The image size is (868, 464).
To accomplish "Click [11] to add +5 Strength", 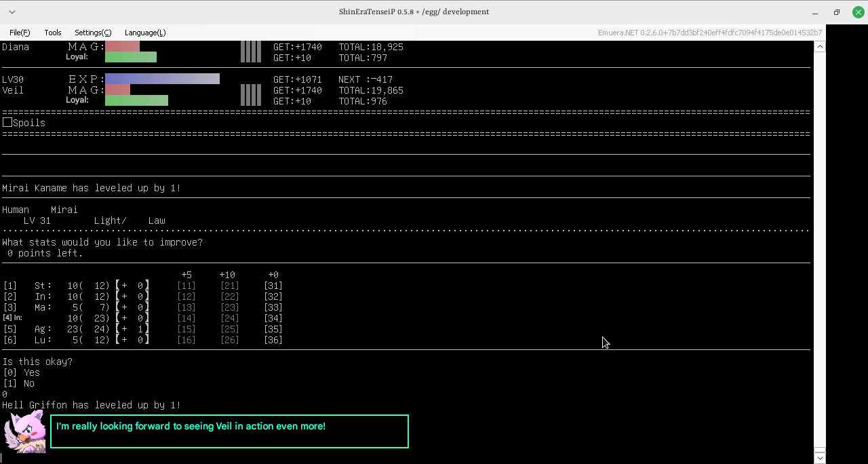I will [186, 286].
